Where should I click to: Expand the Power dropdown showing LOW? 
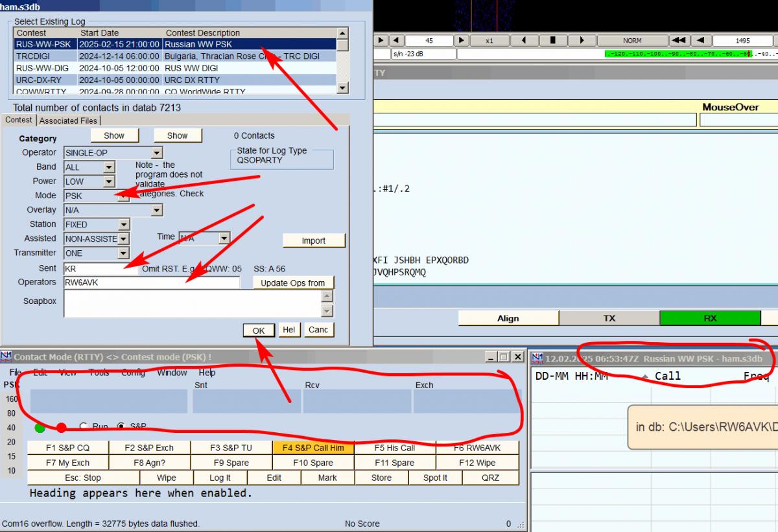(x=109, y=181)
